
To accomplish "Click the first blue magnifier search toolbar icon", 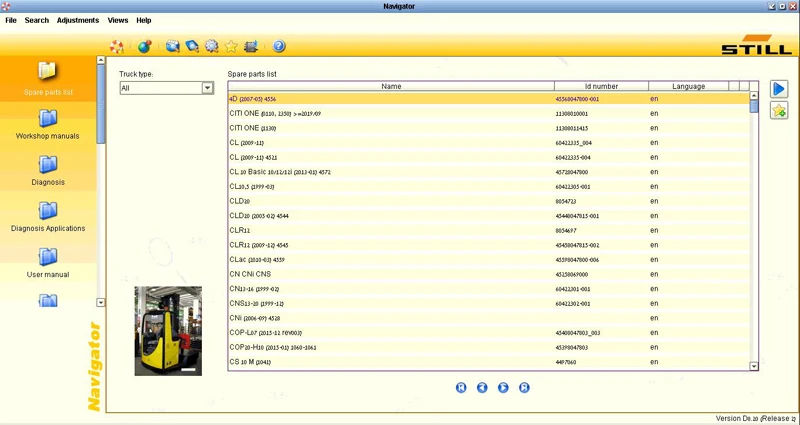I will point(172,46).
